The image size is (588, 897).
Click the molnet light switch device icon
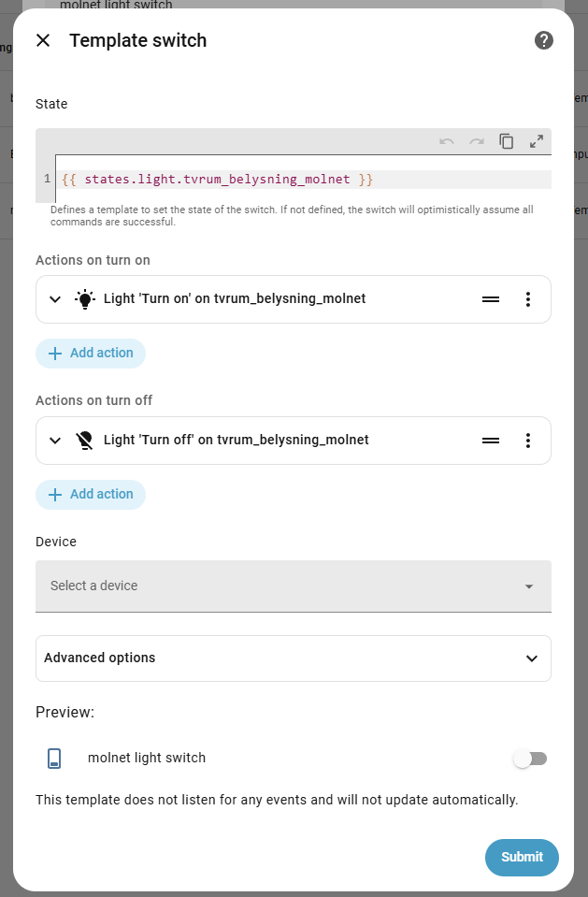(54, 759)
